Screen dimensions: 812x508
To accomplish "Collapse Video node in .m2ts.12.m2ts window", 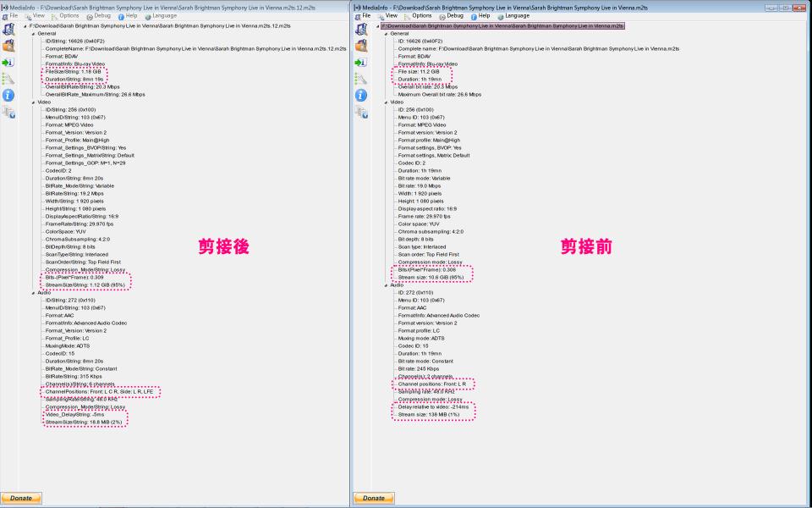I will [34, 102].
